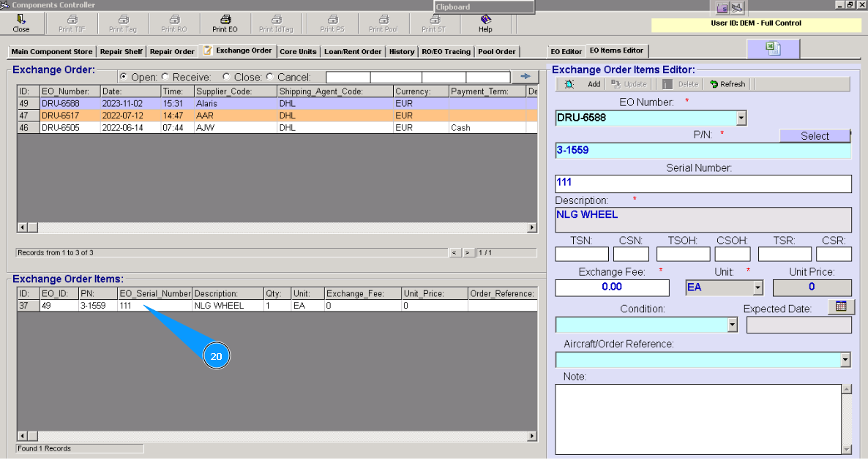The height and width of the screenshot is (460, 868).
Task: Open the Expected Date calendar icon
Action: tap(841, 306)
